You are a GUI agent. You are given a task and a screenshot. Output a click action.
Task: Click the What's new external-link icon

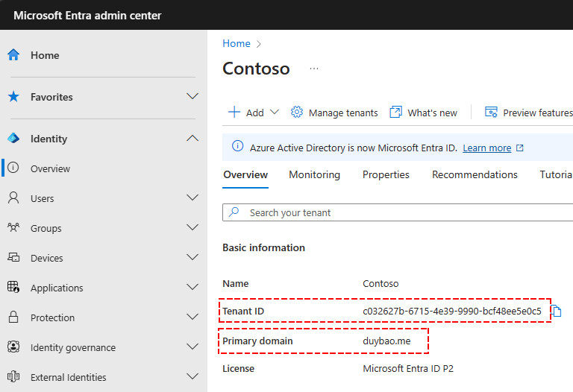point(395,112)
